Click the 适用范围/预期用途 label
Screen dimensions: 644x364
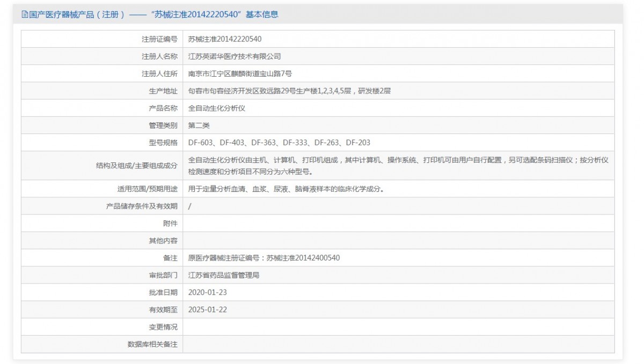(x=148, y=189)
